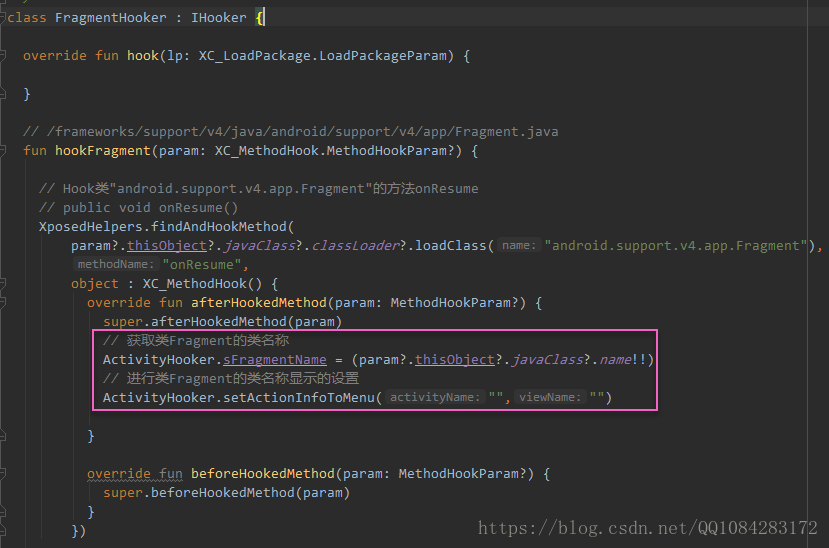Click the loadClass method call
This screenshot has width=829, height=548.
(450, 246)
